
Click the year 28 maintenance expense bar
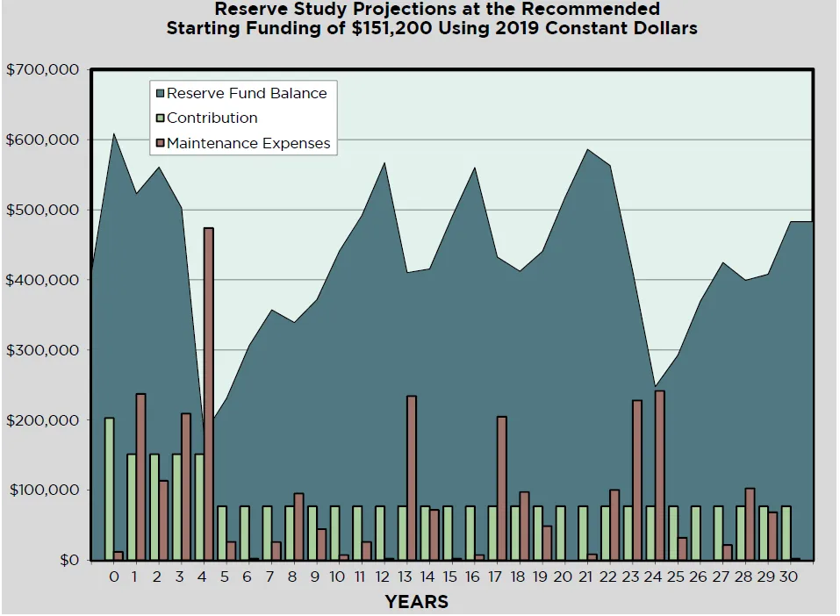click(x=750, y=525)
